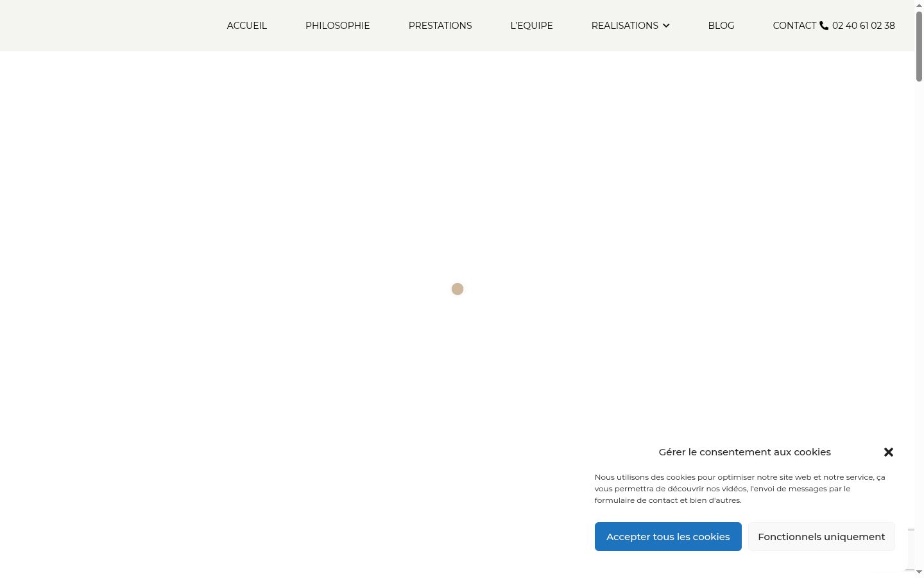This screenshot has width=924, height=578.
Task: Open the CONTACT page
Action: 794,26
